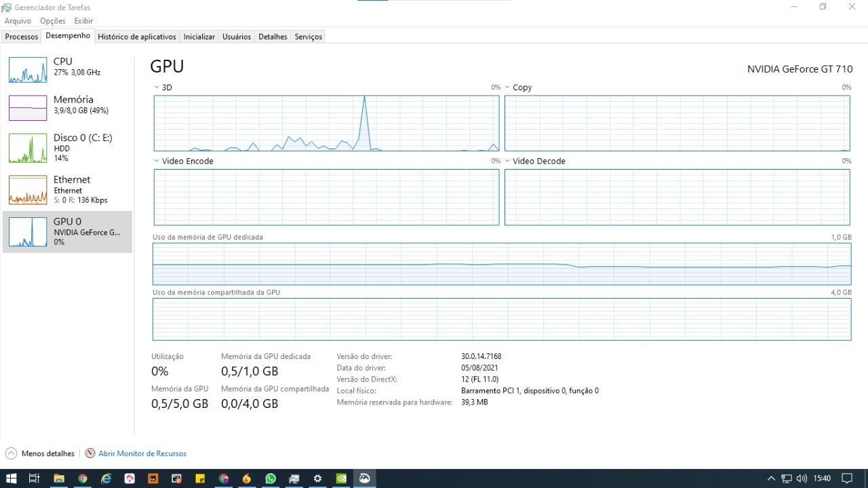
Task: Open the green NVIDIA taskbar icon
Action: 341,478
